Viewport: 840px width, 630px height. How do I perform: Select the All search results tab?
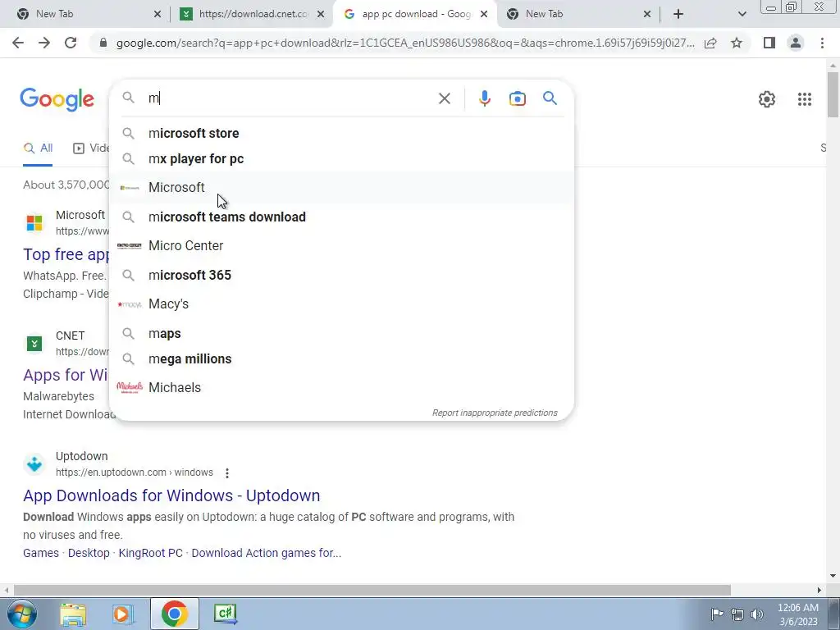38,148
